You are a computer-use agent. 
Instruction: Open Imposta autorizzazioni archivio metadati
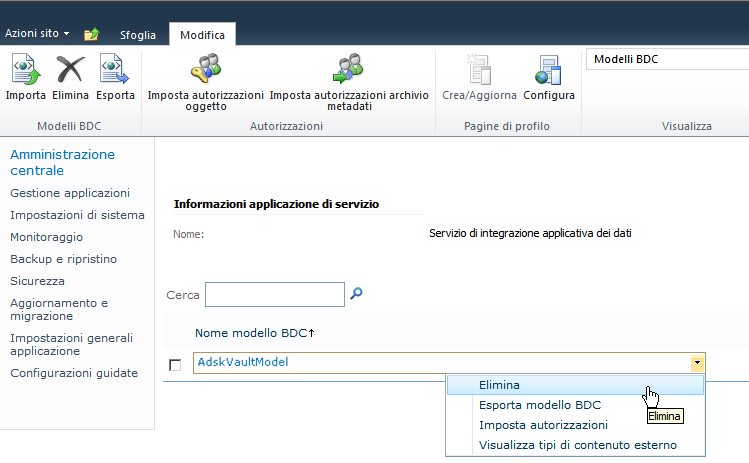(x=348, y=82)
